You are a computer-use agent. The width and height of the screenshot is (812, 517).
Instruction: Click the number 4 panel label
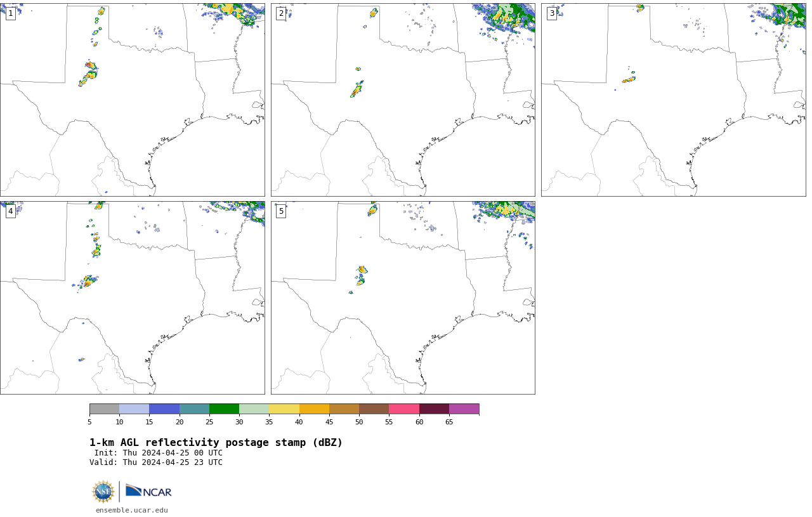(10, 211)
